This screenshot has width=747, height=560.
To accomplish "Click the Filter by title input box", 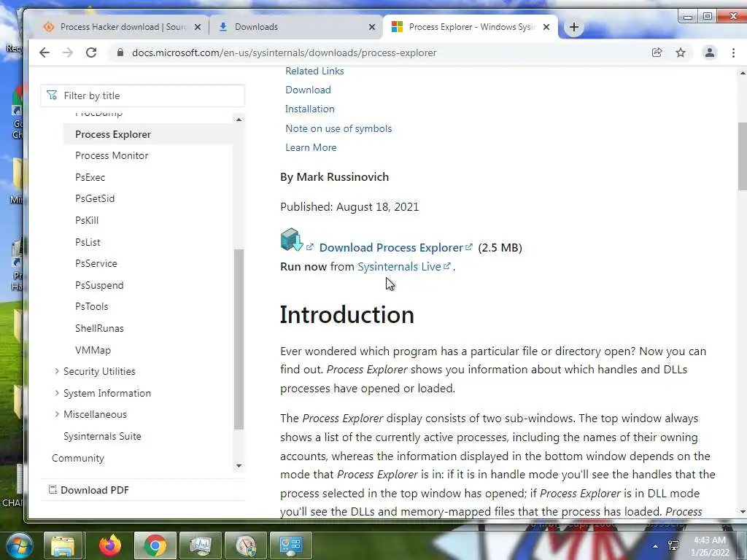I will [143, 96].
